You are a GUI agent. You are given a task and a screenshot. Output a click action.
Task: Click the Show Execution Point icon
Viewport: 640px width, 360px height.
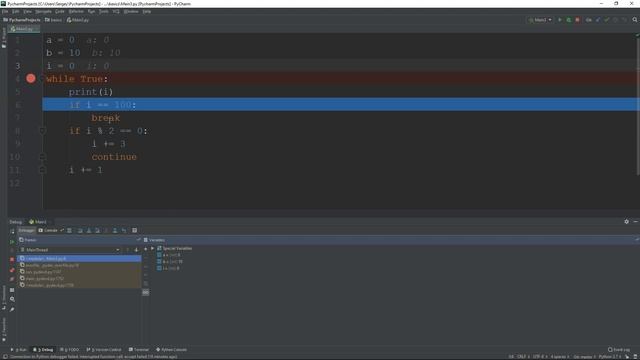coord(69,231)
